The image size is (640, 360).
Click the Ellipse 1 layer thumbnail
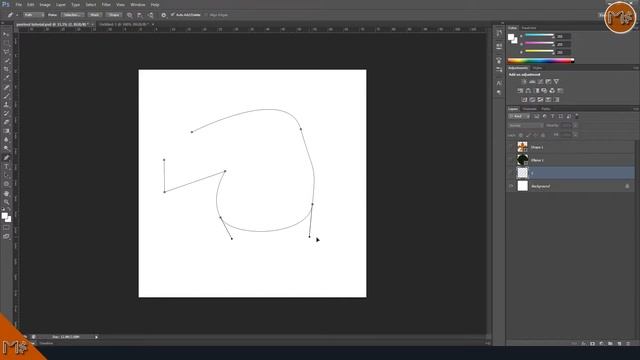[522, 160]
